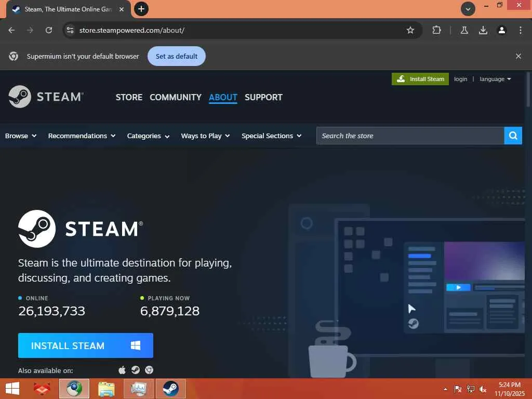
Task: Click the Steam logo in header
Action: (46, 97)
